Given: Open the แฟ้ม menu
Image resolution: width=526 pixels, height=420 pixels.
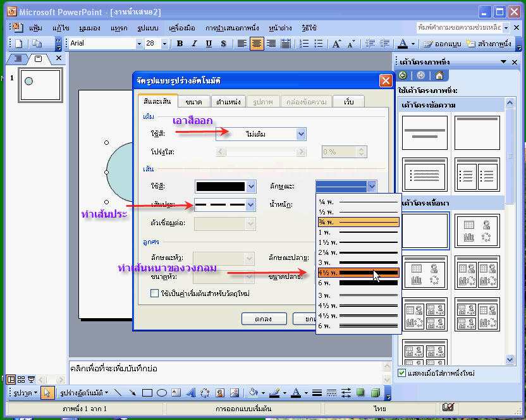Looking at the screenshot, I should [x=35, y=28].
